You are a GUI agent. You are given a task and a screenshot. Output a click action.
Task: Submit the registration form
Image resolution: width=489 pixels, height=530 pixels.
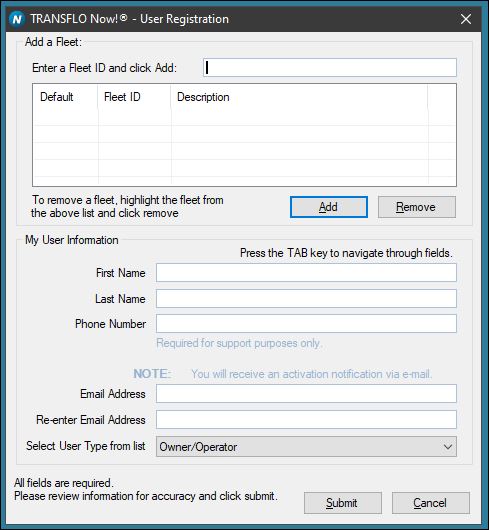pos(343,503)
